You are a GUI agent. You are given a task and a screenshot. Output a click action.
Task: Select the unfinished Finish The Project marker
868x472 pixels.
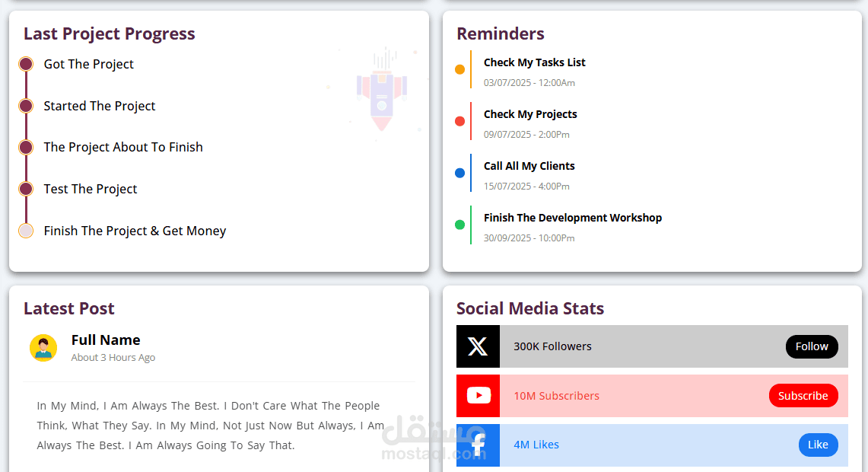point(26,231)
